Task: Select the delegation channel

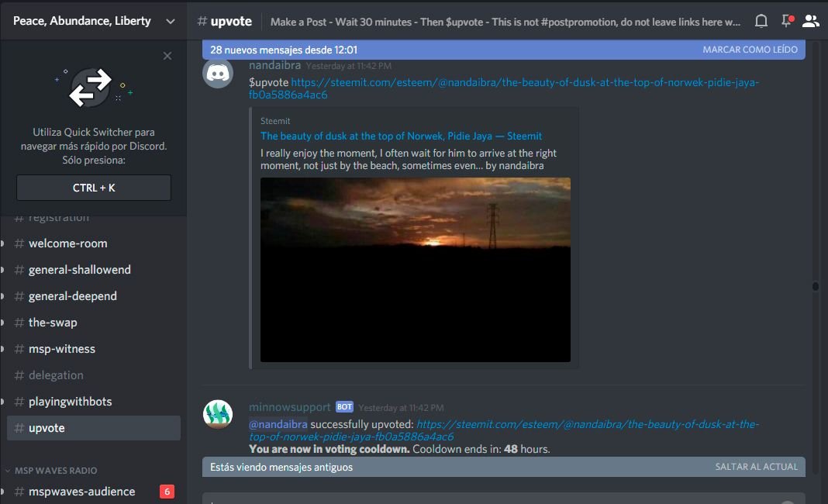Action: point(94,375)
